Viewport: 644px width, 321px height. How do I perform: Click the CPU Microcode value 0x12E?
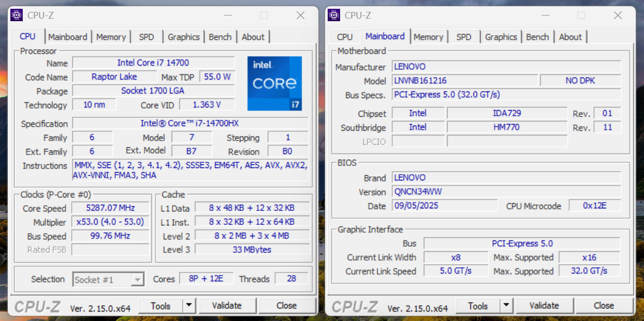595,205
